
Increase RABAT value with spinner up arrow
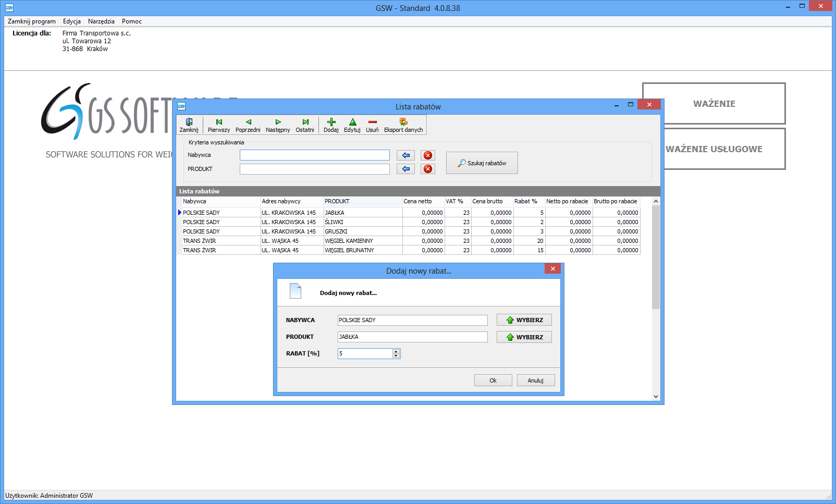pyautogui.click(x=396, y=351)
